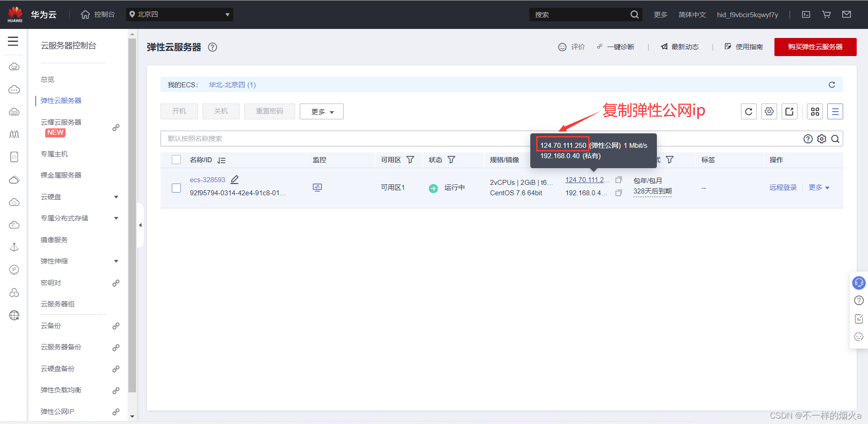Open the feedback edit icon on the right
The image size is (868, 424).
[x=859, y=319]
